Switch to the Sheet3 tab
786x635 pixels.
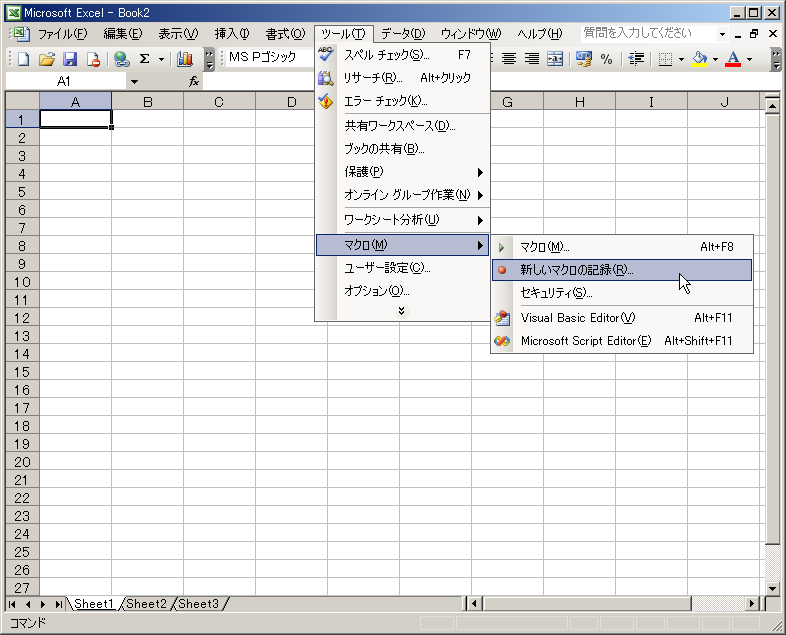199,604
